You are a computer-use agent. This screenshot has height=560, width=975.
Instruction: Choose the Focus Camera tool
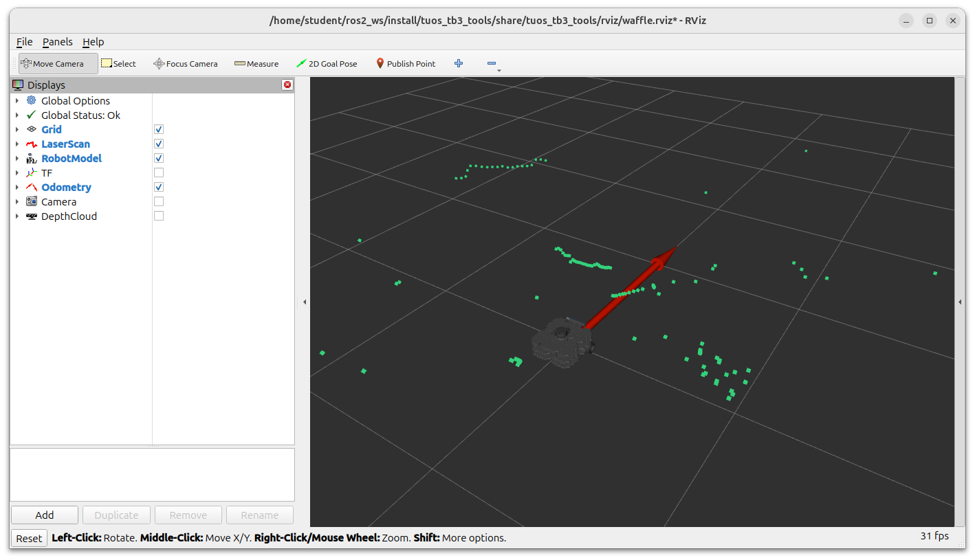click(x=185, y=64)
